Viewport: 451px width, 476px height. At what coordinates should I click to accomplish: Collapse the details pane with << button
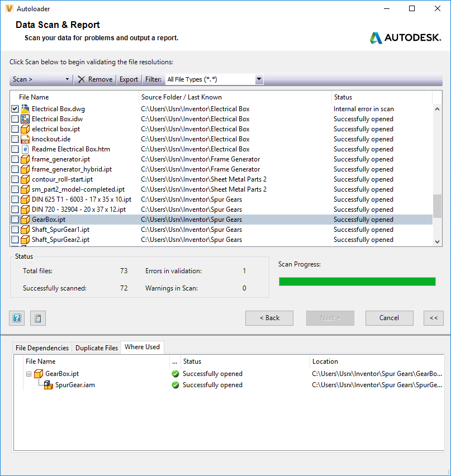point(433,318)
